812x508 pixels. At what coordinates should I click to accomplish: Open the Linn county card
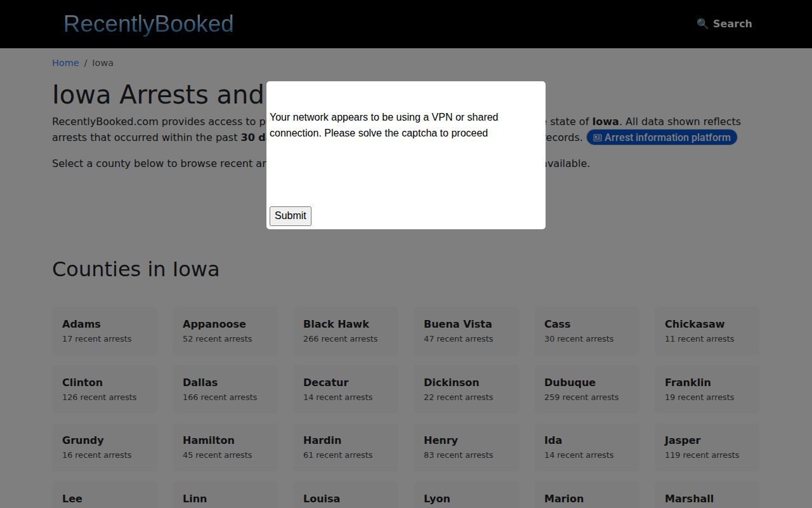click(x=225, y=495)
